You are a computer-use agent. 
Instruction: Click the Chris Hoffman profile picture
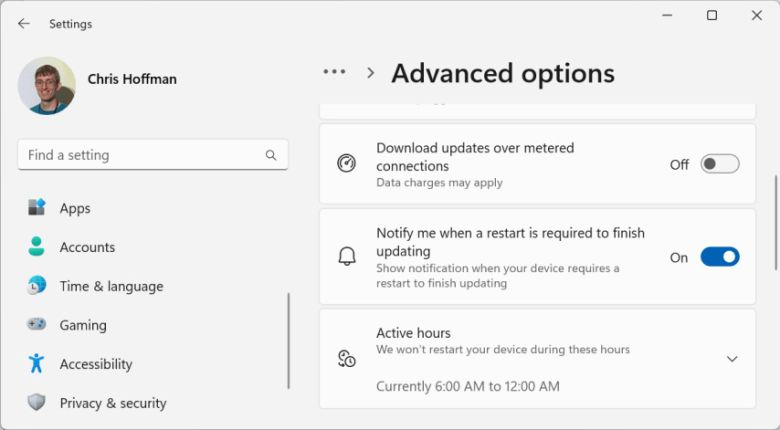47,85
